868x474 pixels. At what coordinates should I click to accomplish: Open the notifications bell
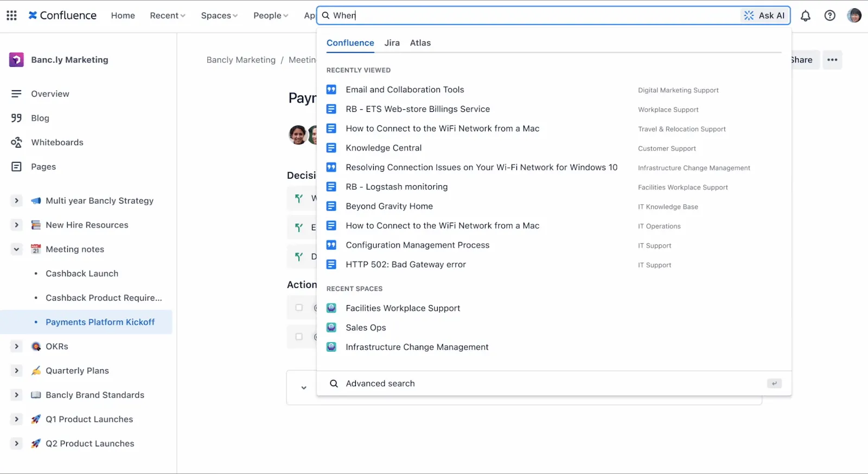coord(806,16)
